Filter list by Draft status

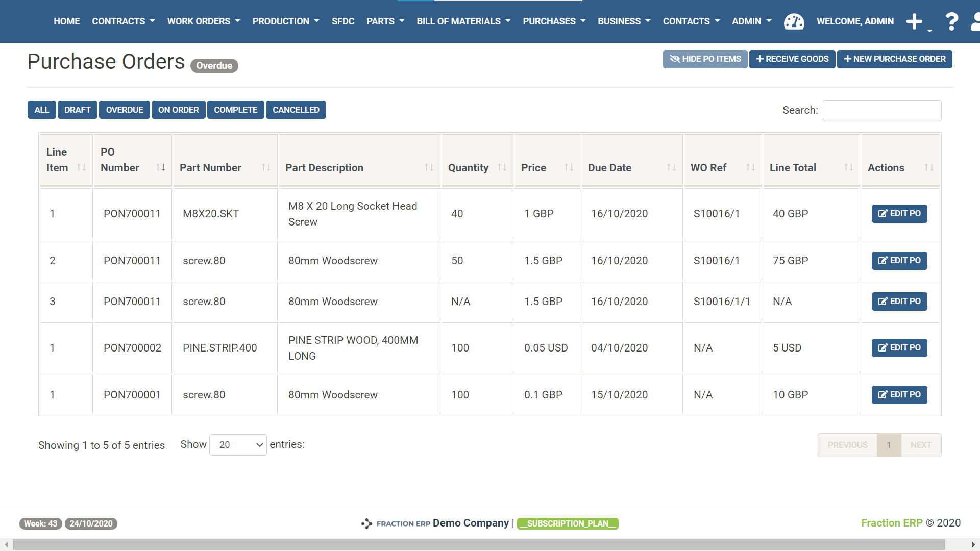pyautogui.click(x=77, y=110)
